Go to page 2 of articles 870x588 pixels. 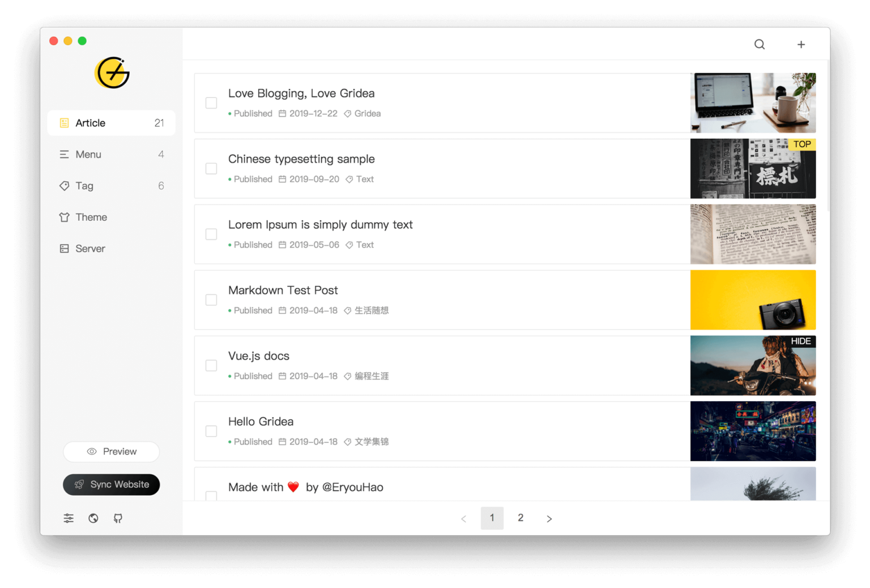[521, 518]
